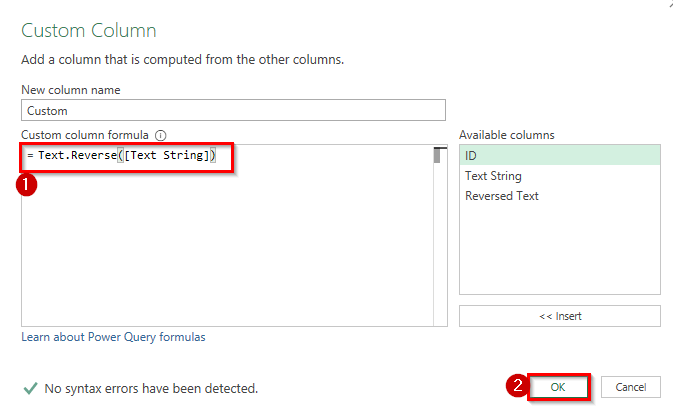673x406 pixels.
Task: Click the New column name field
Action: point(233,110)
